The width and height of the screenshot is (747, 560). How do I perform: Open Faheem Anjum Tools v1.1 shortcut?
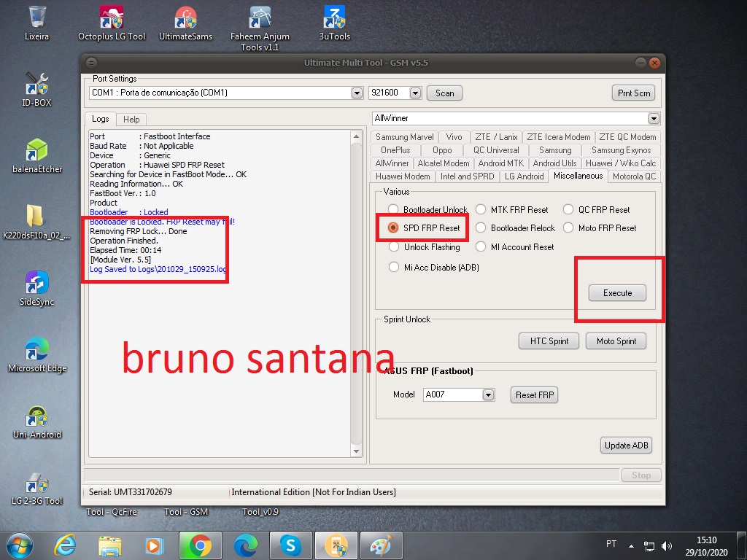[260, 28]
